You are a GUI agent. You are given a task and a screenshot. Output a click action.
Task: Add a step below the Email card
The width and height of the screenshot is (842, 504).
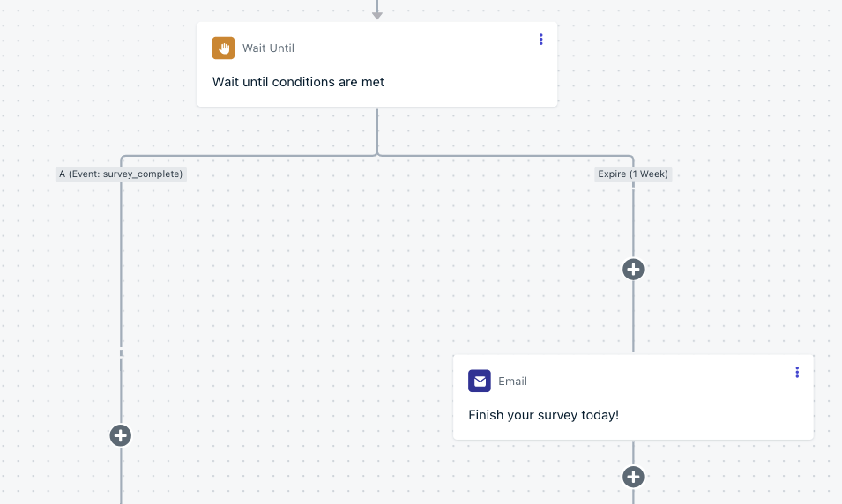pos(633,477)
